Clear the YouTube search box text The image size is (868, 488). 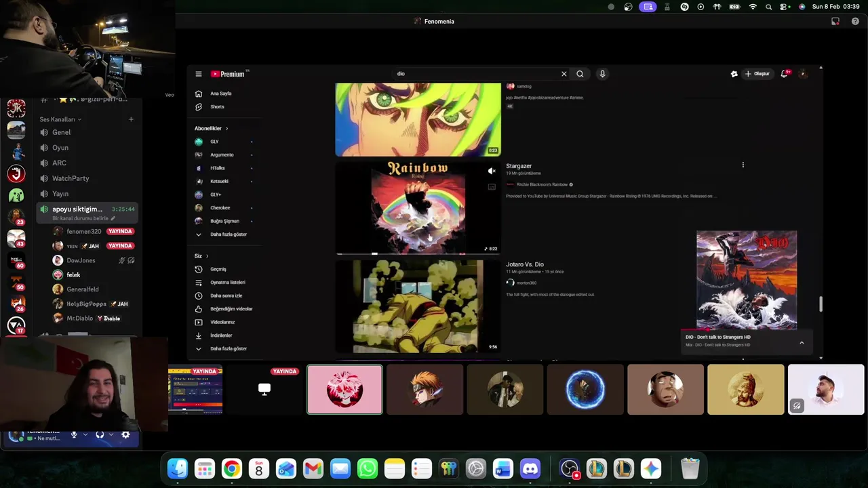[564, 74]
